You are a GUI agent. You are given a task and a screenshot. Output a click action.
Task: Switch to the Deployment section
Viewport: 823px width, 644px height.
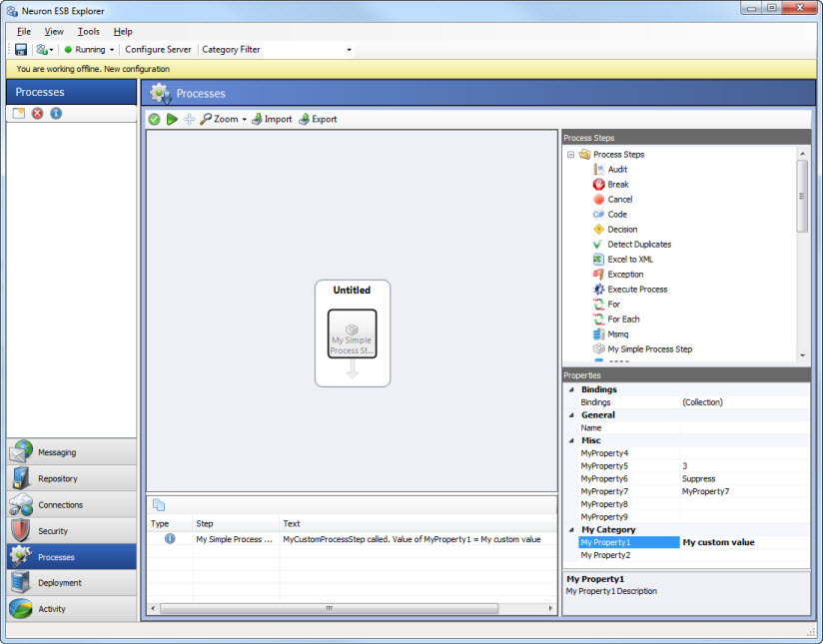click(71, 582)
